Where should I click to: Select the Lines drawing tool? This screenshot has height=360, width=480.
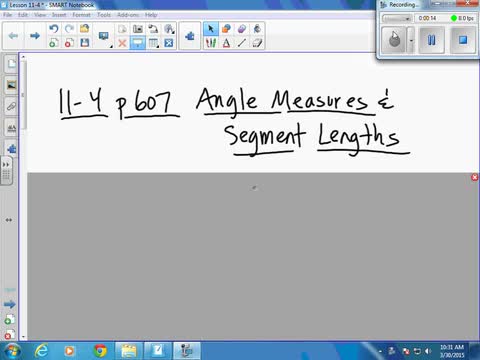[242, 43]
